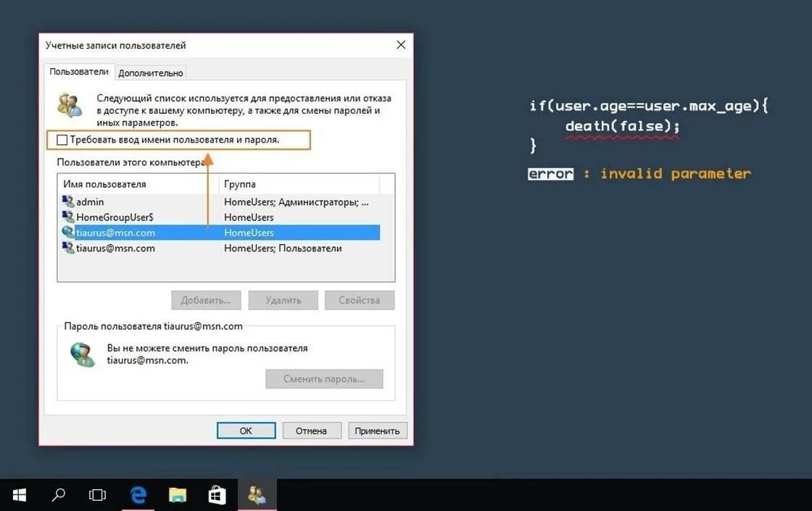Close the 'Учетные записи пользователей' dialog

[x=401, y=45]
